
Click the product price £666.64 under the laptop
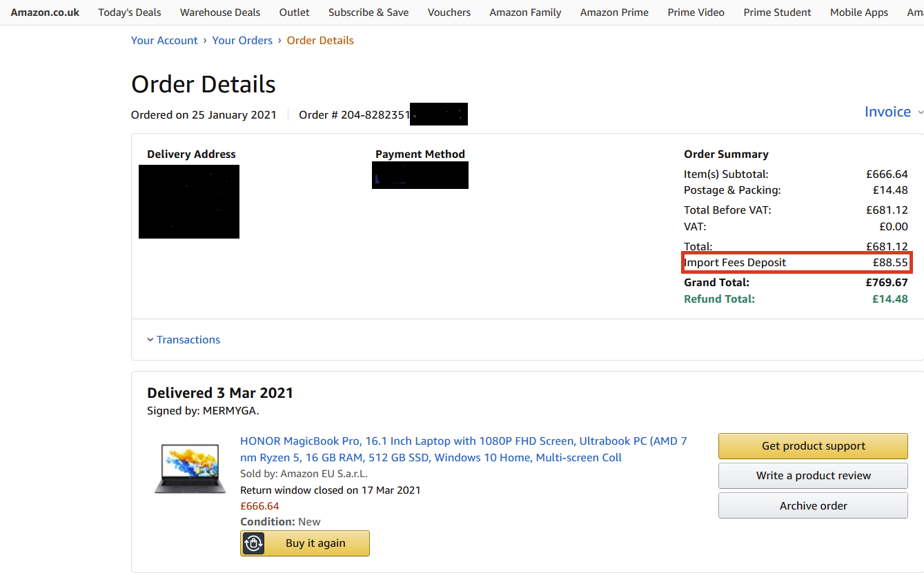(x=259, y=506)
